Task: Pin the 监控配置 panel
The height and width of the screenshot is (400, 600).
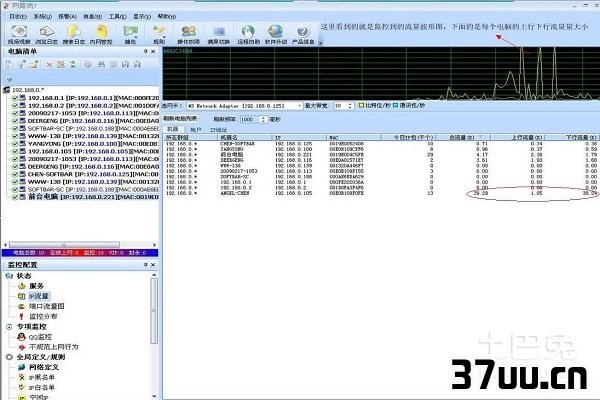Action: pos(145,264)
